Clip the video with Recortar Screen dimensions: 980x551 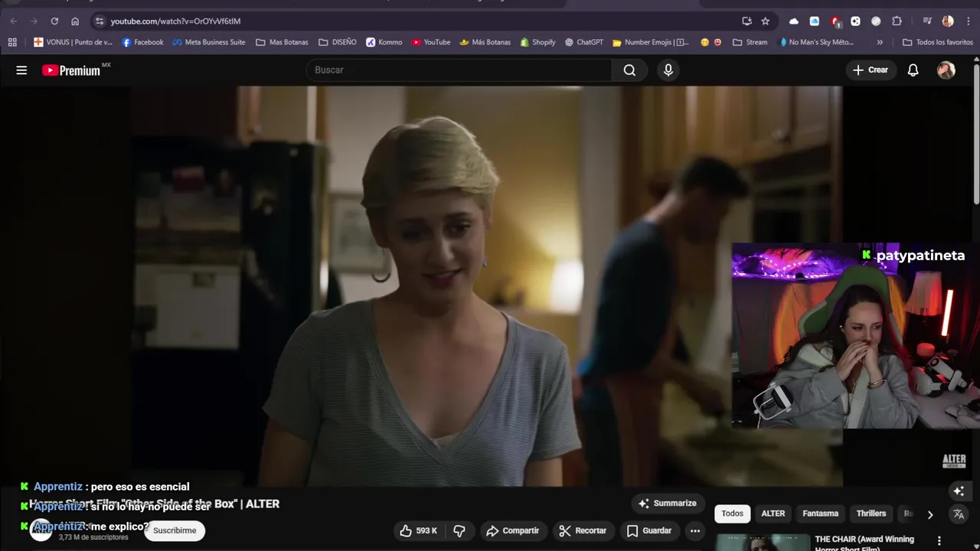tap(583, 530)
